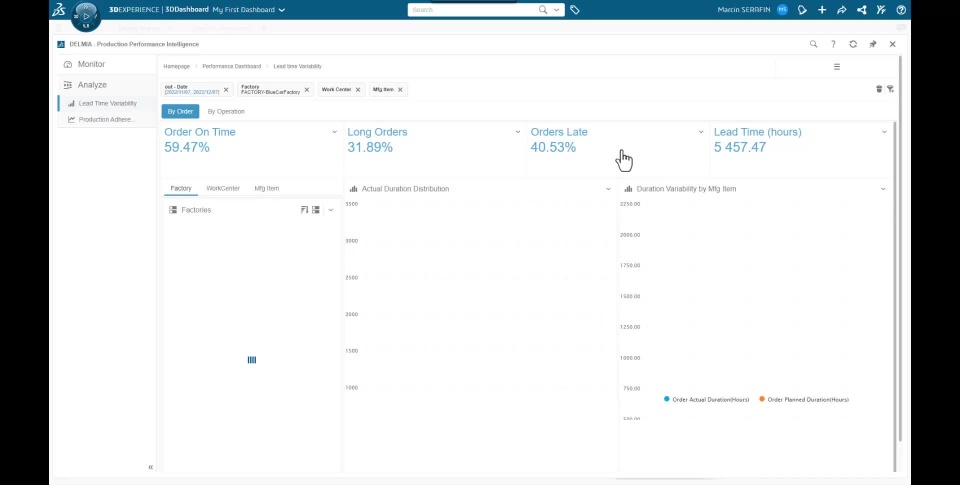Expand the Factories panel menu
Image resolution: width=960 pixels, height=485 pixels.
[331, 209]
